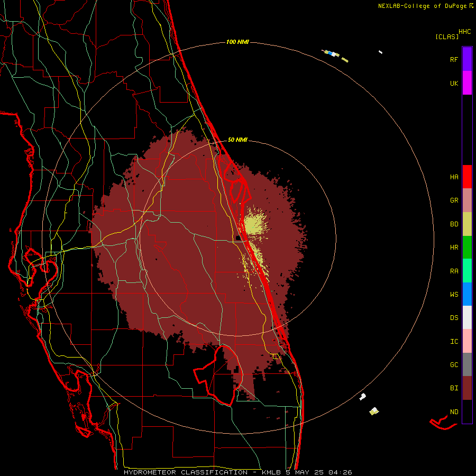The height and width of the screenshot is (476, 476).
Task: Click the magenta UK legend color swatch
Action: (x=467, y=83)
